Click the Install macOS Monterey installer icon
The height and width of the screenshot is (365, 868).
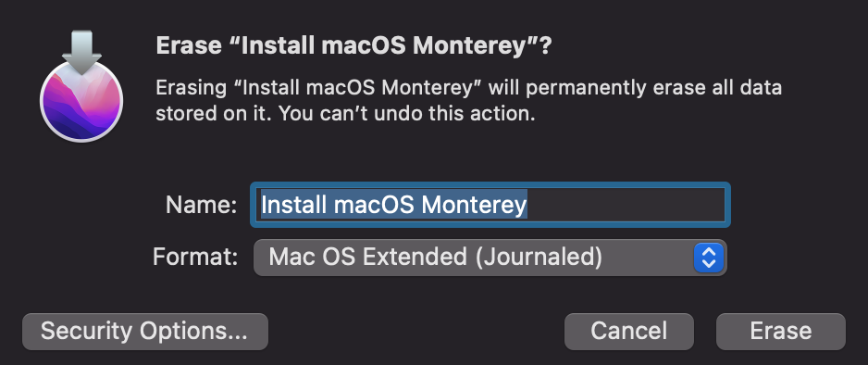coord(81,86)
